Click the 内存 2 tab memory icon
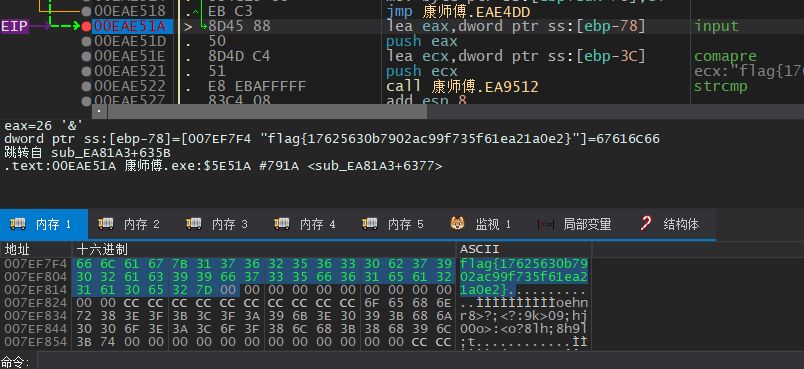 tap(106, 223)
